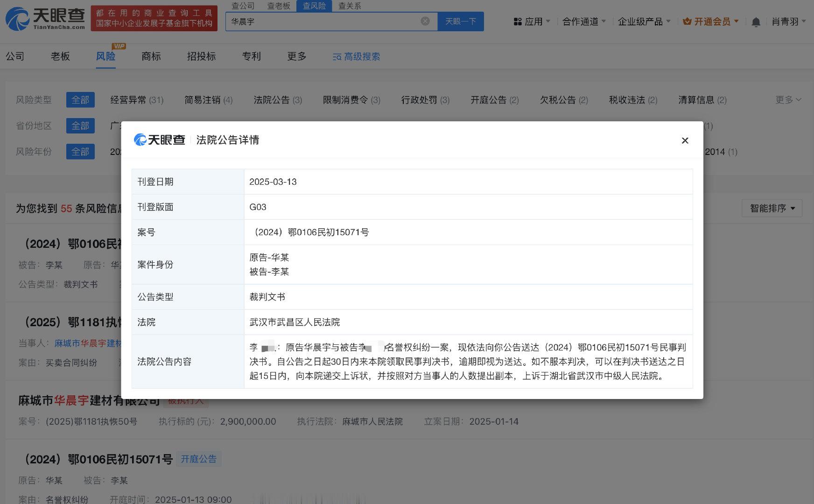Image resolution: width=814 pixels, height=504 pixels.
Task: Filter by 简易注销 (4)
Action: 208,100
